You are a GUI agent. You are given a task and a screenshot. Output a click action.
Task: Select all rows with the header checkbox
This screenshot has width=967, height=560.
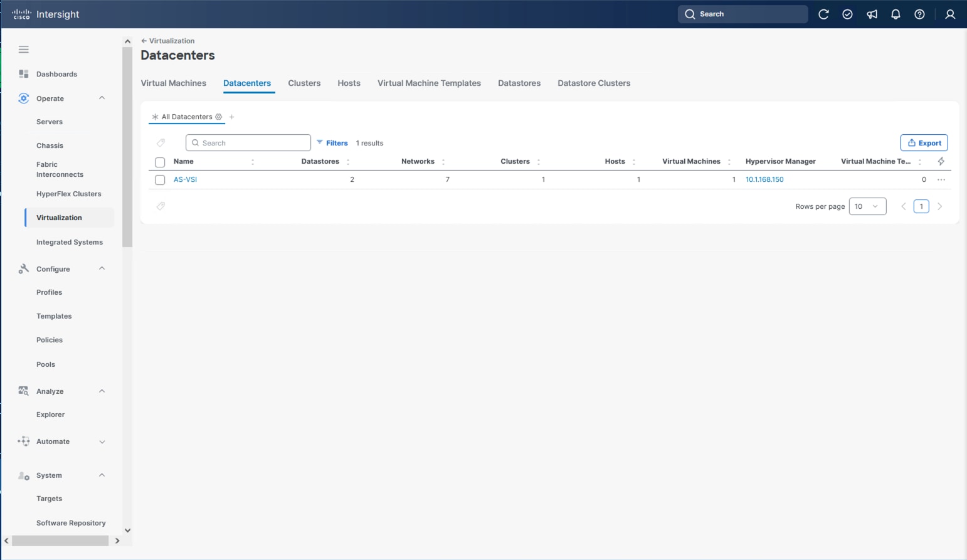click(160, 162)
